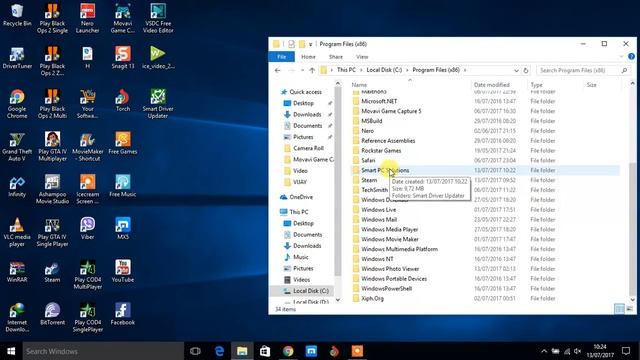This screenshot has height=360, width=640.
Task: Open the File ribbon tab
Action: click(282, 57)
